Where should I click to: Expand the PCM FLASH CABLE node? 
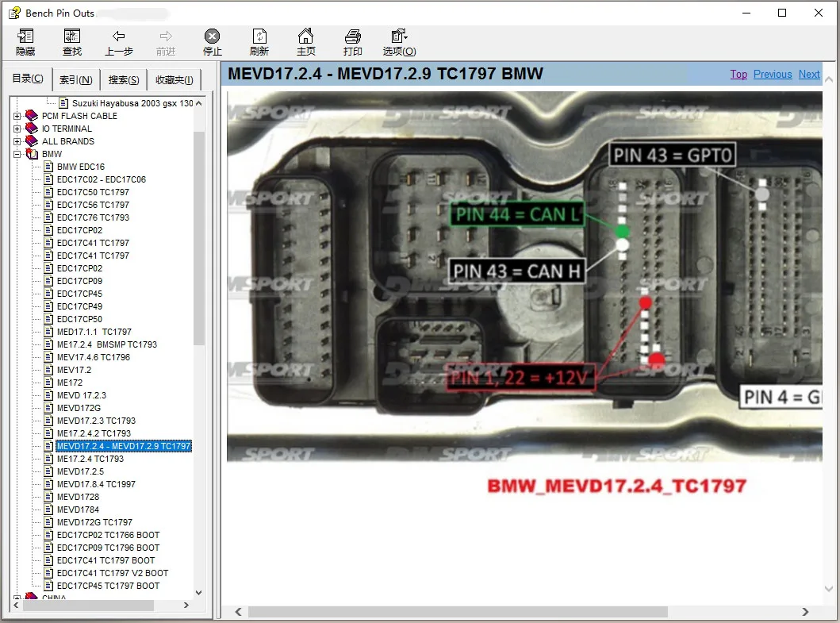tap(17, 116)
